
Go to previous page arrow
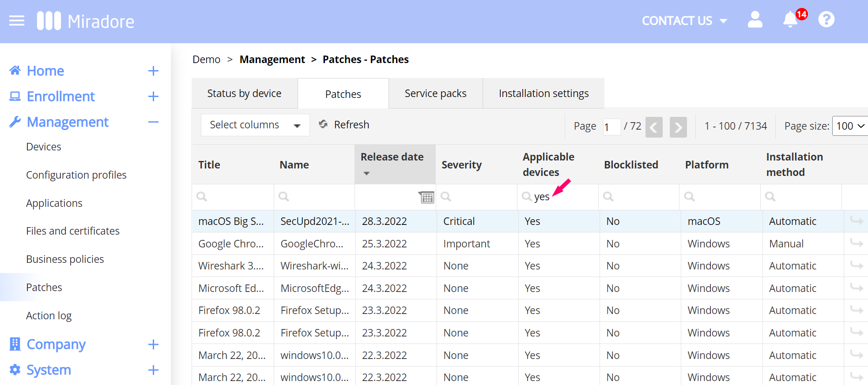pos(654,127)
